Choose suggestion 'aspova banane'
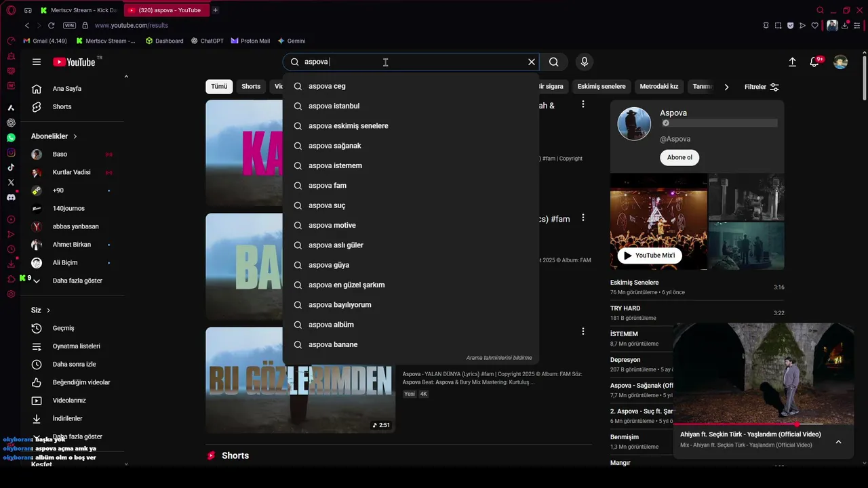 click(x=411, y=344)
